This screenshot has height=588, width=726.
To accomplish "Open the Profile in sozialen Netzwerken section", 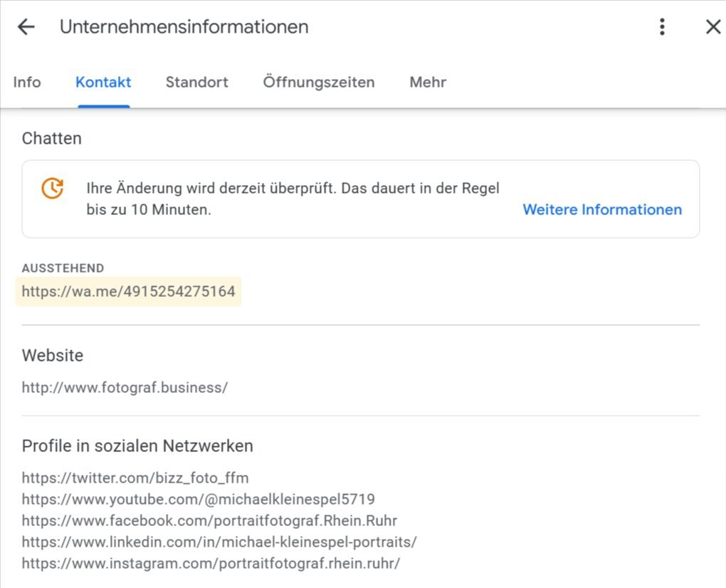I will click(x=137, y=446).
